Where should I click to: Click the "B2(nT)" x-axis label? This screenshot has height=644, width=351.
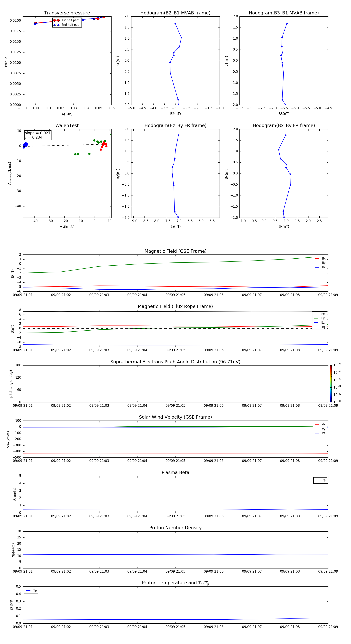pyautogui.click(x=175, y=114)
